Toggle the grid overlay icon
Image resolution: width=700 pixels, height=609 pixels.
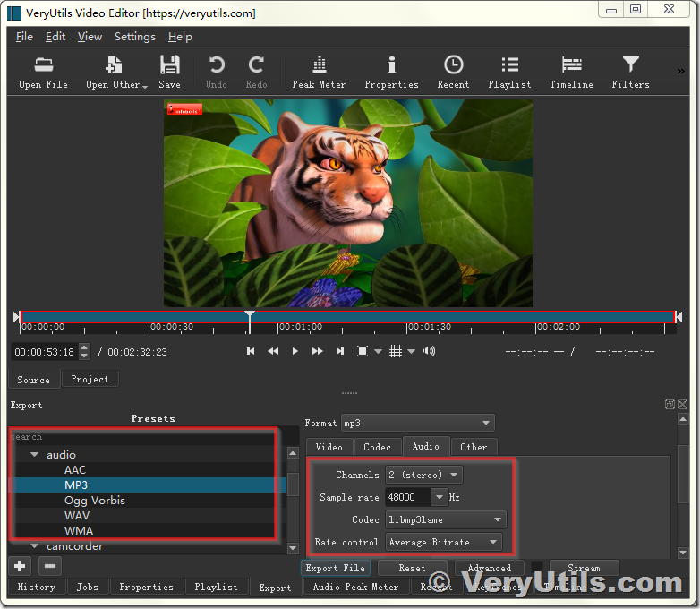396,351
